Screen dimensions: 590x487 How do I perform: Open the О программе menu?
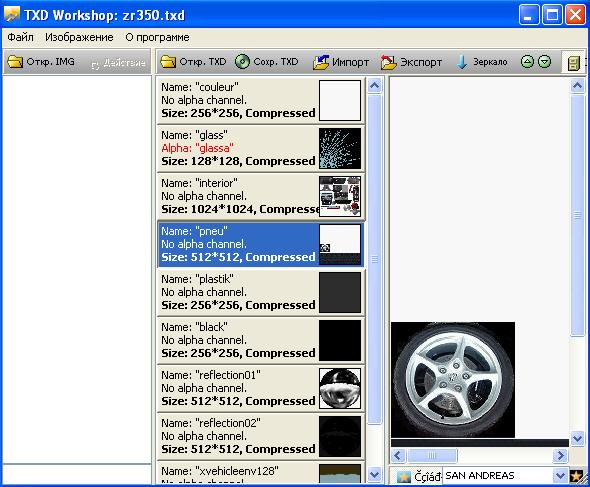tap(157, 37)
